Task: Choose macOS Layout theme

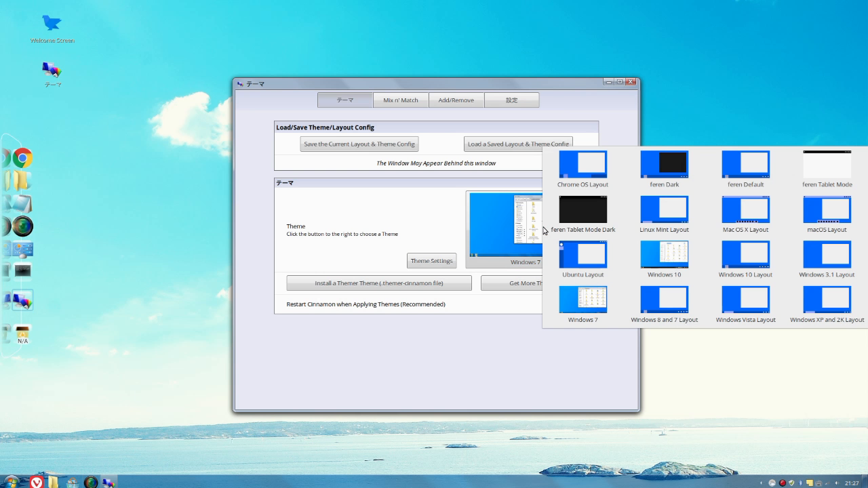Action: pyautogui.click(x=827, y=215)
